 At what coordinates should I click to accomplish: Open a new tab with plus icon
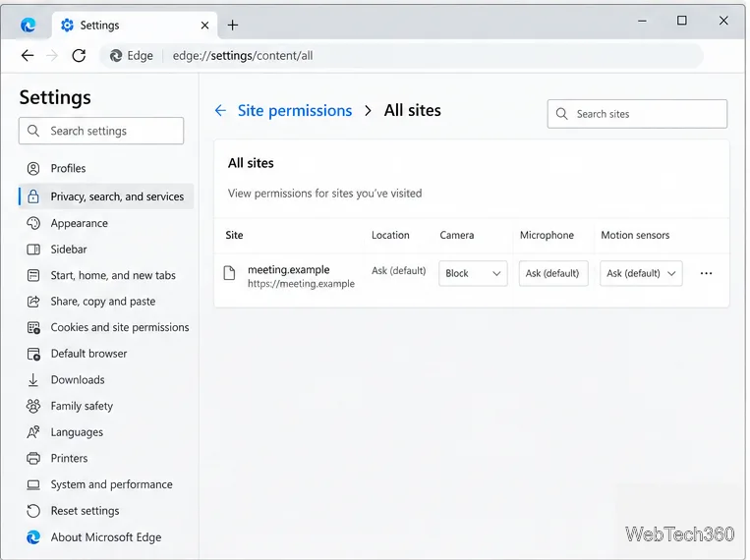click(232, 25)
